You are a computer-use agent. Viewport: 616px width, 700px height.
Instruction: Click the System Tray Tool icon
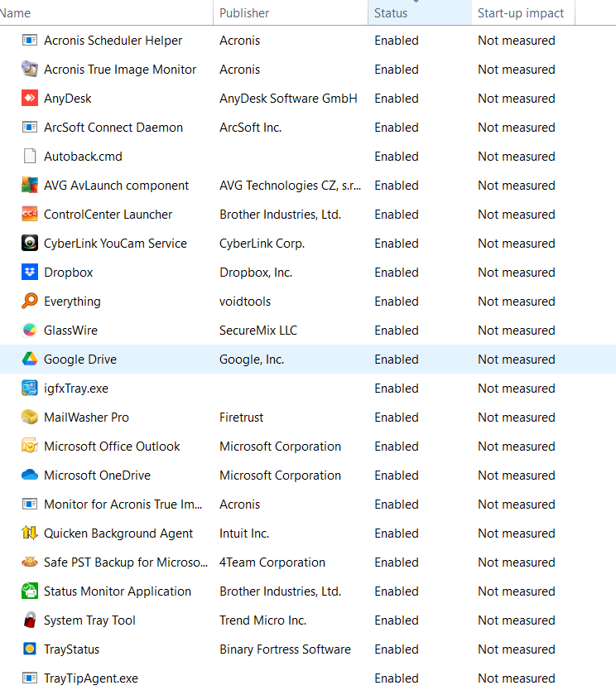[30, 620]
